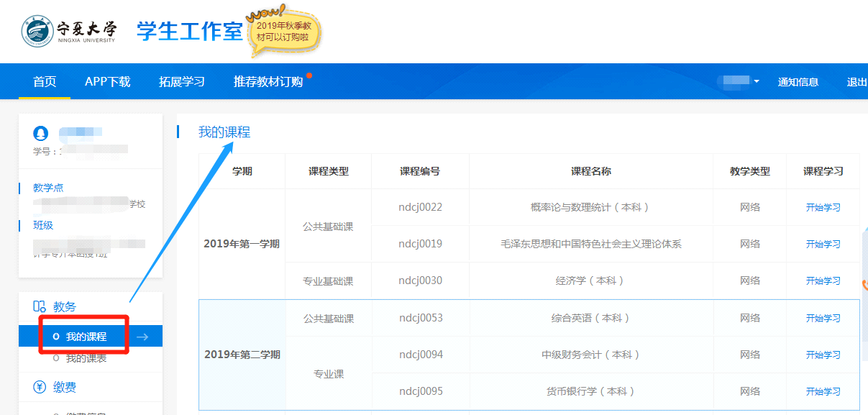The image size is (868, 415).
Task: Click the 2019 textbook order speech bubble
Action: (283, 32)
